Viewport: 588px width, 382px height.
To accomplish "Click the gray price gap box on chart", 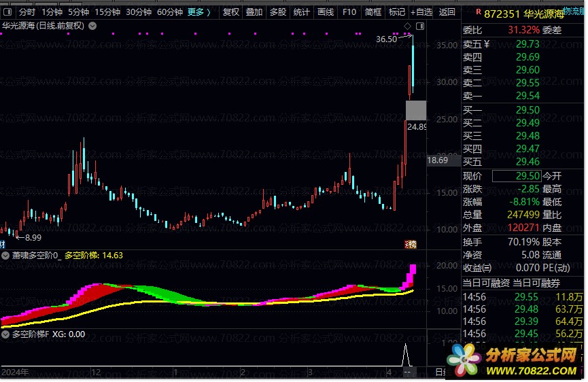I will tap(415, 110).
